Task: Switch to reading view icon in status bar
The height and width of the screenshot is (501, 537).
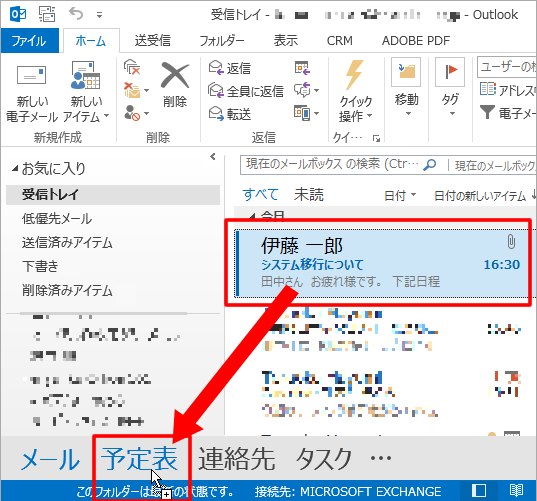Action: point(516,490)
